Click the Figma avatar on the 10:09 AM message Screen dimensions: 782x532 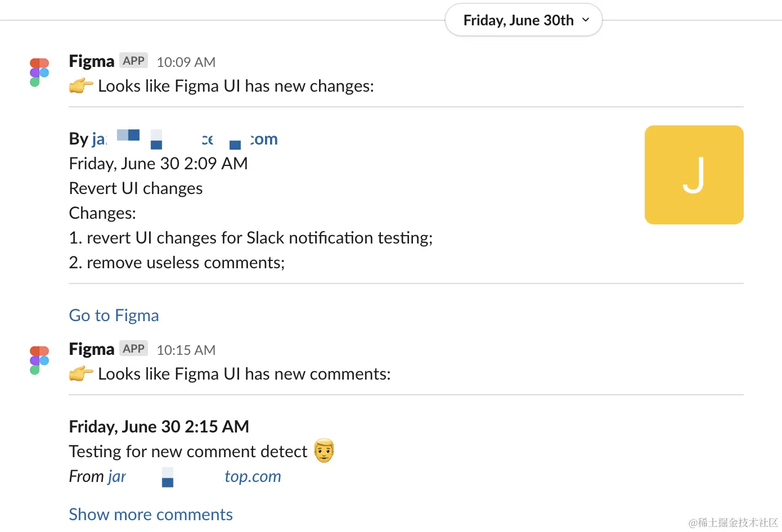click(x=39, y=72)
